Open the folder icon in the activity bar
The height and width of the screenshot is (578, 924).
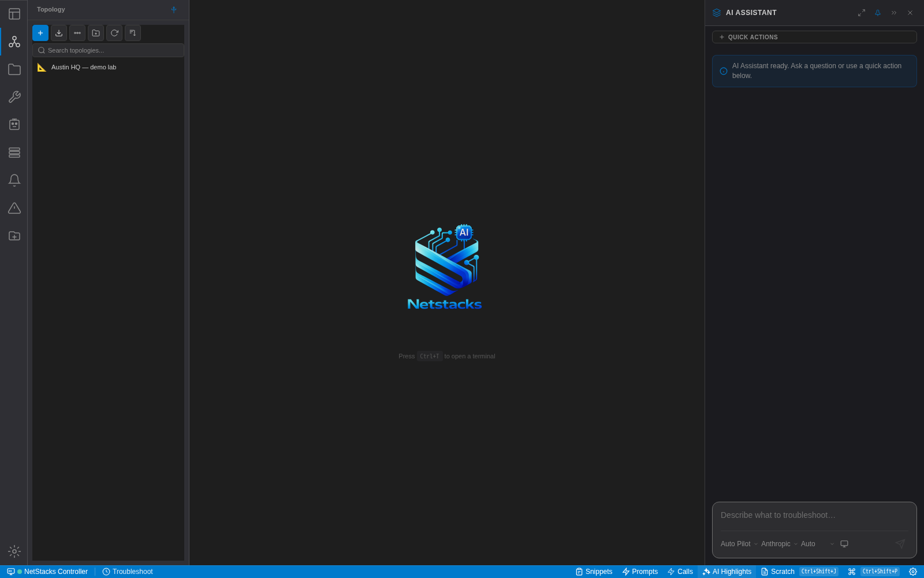[x=14, y=69]
